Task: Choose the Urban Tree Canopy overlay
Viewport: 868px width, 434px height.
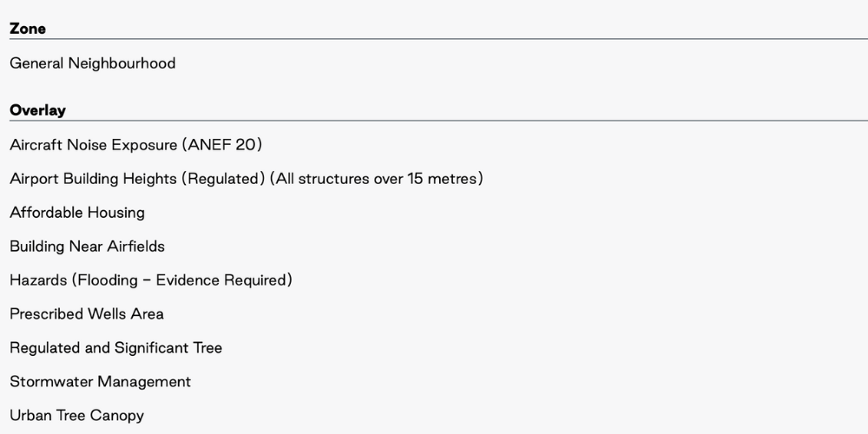Action: point(77,415)
